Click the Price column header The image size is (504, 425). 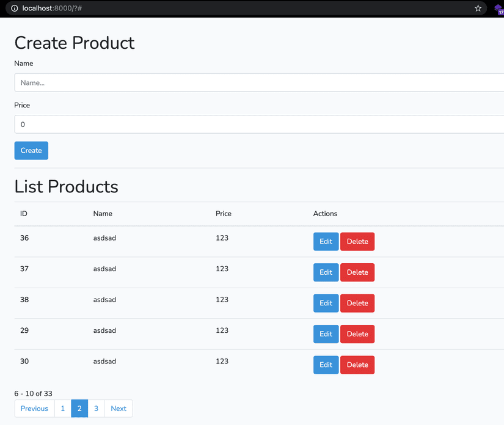[223, 214]
